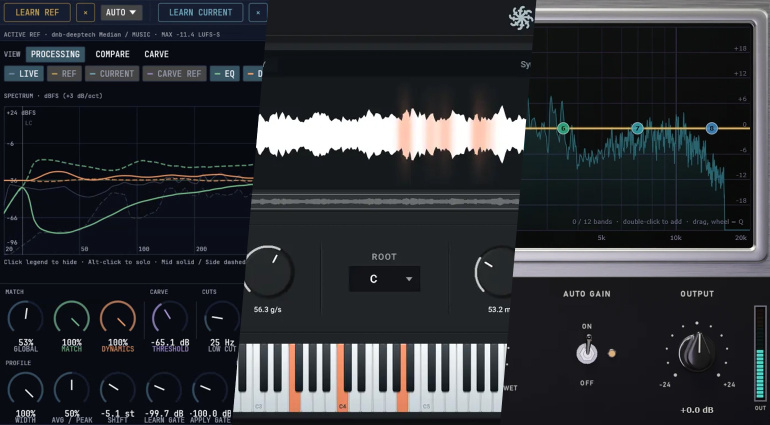Click the AUTO GAIN indicator LED

[x=612, y=353]
